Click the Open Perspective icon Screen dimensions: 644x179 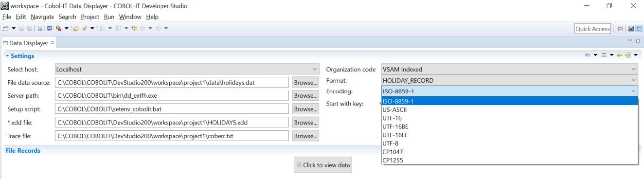tap(621, 29)
